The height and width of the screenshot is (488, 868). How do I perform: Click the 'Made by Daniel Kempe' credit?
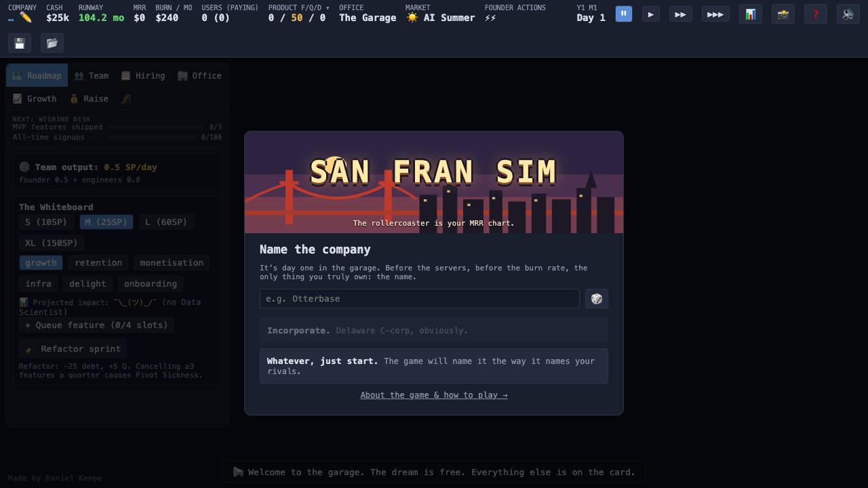coord(55,478)
